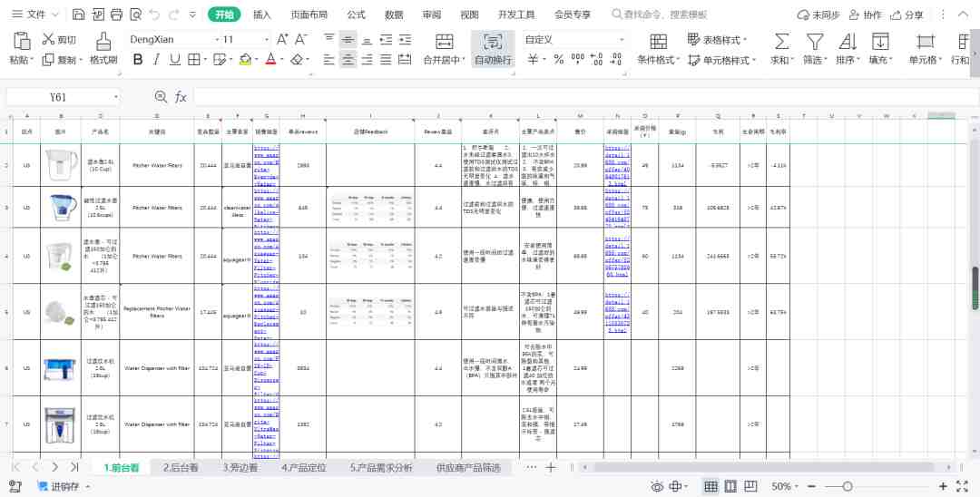This screenshot has width=980, height=497.
Task: Click the AutoSum (求和) sigma icon
Action: point(780,42)
